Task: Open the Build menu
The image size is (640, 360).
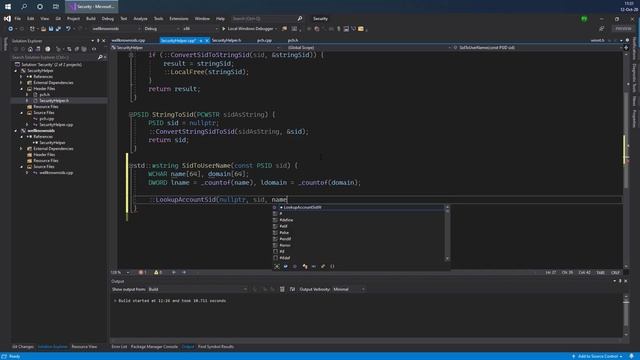Action: pyautogui.click(x=91, y=19)
